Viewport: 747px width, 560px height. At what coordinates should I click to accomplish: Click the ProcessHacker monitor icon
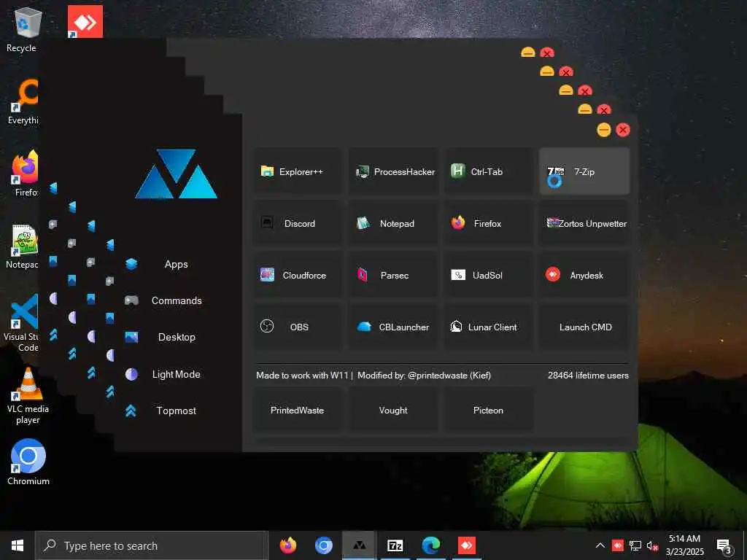(x=363, y=171)
